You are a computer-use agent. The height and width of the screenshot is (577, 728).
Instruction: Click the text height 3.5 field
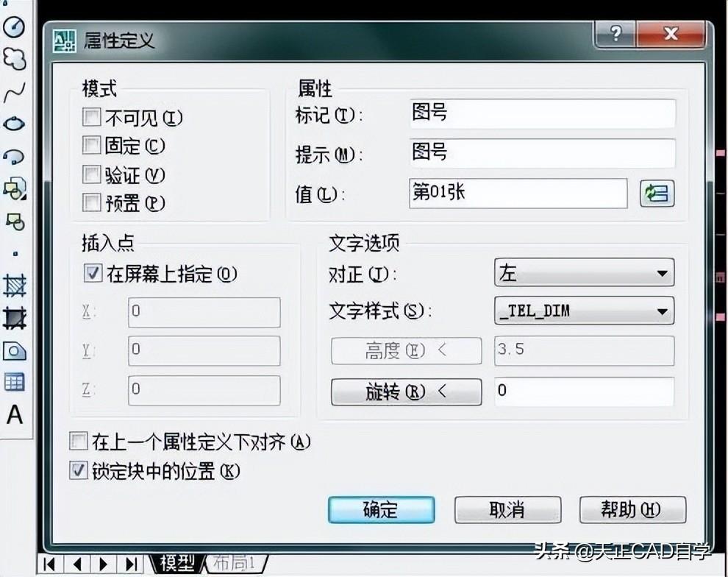pos(584,351)
